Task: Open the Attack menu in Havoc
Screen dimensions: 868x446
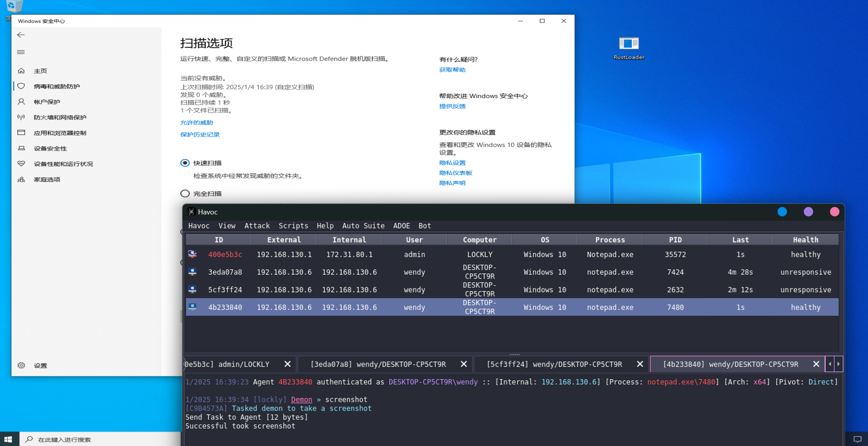Action: 257,226
